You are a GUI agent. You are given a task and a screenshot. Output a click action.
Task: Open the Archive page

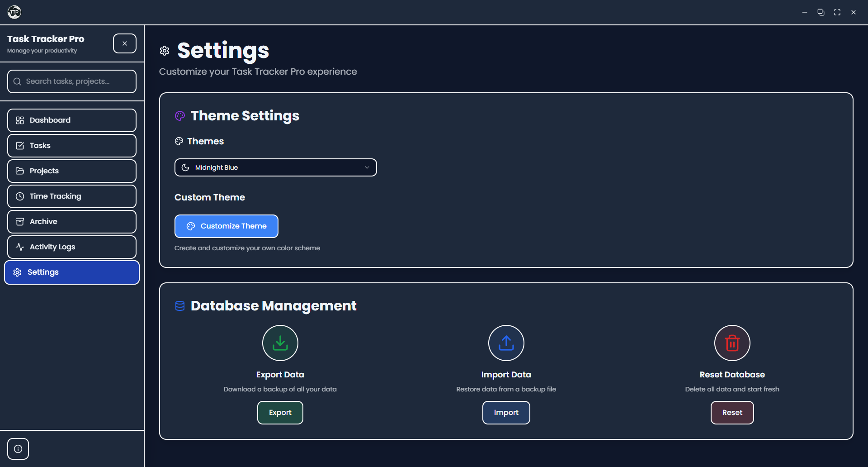(x=72, y=222)
